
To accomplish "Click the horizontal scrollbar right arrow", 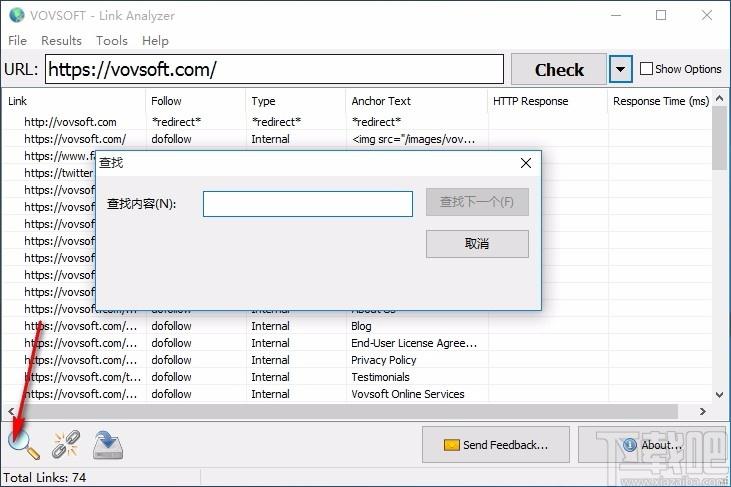I will point(703,411).
